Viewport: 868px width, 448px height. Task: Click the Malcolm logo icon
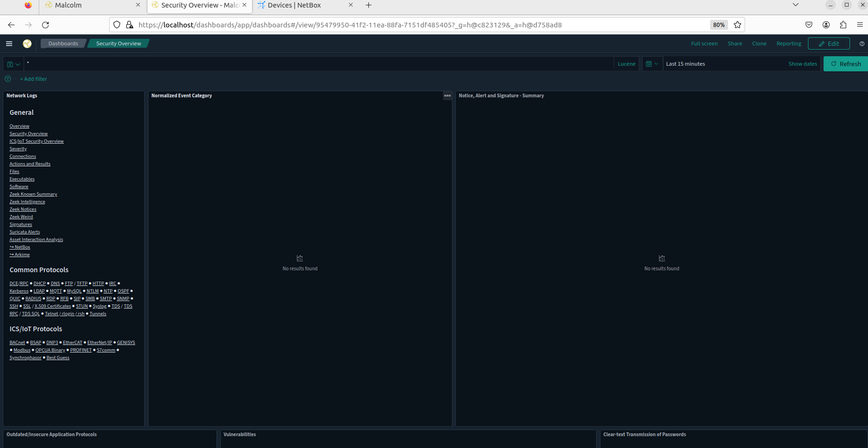(27, 43)
